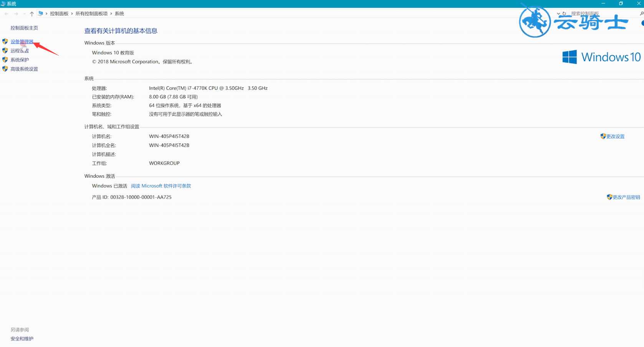Expand chevron after 控制面板 breadcrumb
This screenshot has width=644, height=347.
tap(72, 13)
